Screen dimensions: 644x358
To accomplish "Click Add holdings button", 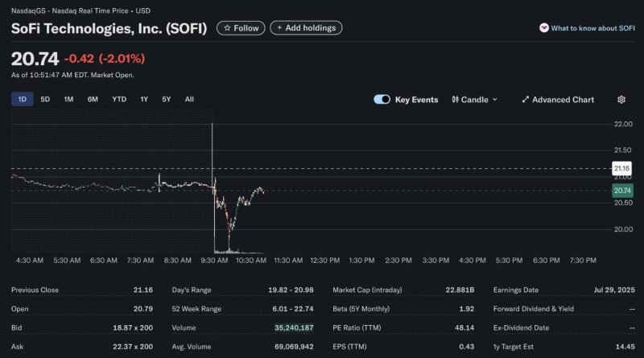I will pos(306,28).
